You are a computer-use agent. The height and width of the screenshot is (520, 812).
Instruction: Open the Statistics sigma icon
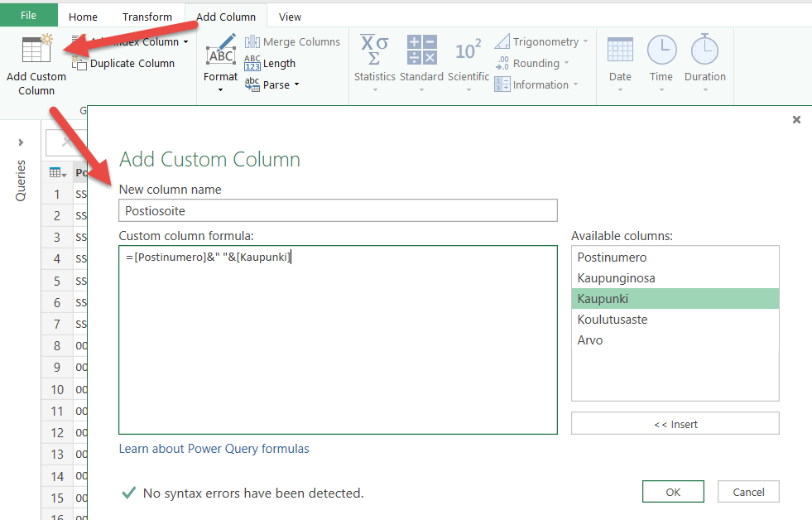click(374, 51)
